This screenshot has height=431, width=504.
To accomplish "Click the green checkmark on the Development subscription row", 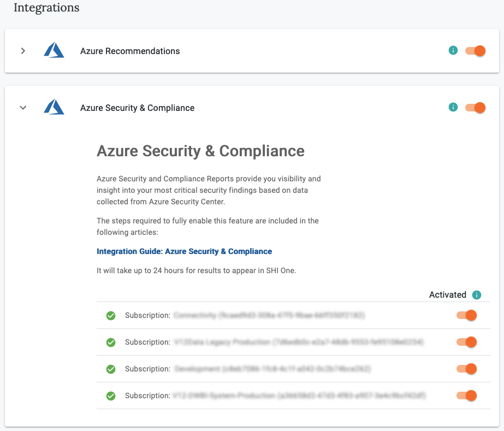I will pos(111,369).
